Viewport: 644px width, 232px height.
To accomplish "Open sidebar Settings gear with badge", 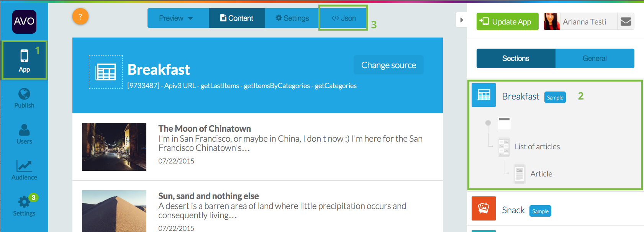I will (x=24, y=202).
